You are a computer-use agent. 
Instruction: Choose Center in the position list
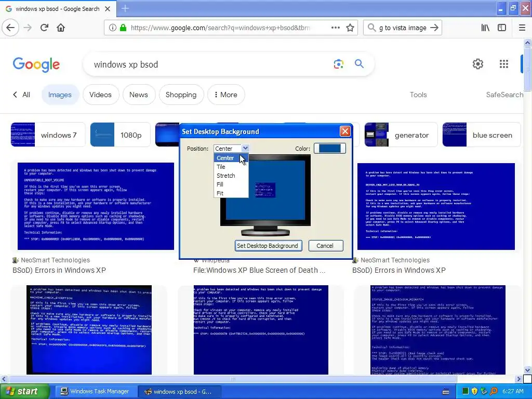coord(231,158)
